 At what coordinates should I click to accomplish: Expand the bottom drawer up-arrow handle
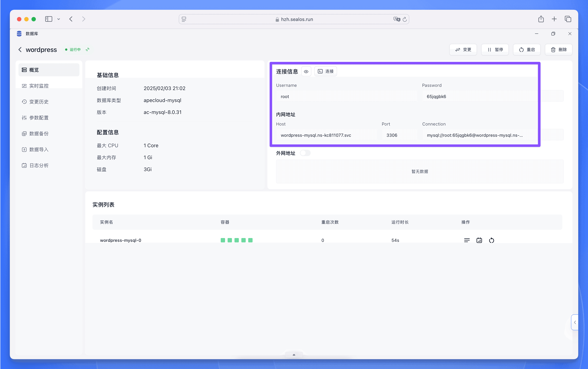(x=294, y=355)
